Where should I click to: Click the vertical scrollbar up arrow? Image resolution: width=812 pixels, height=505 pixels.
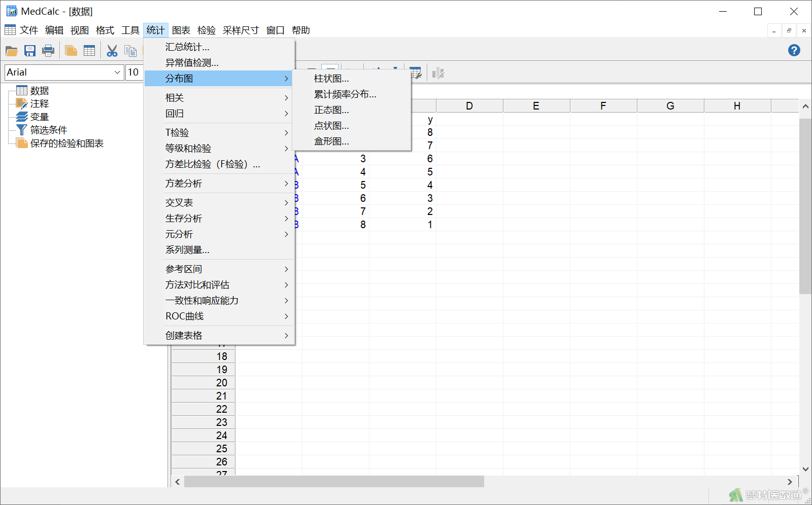805,106
